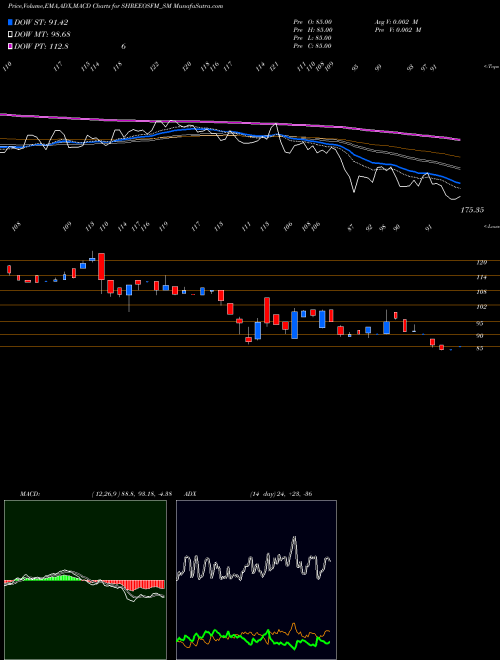Click the '<Lows' label at right
The image size is (500, 660).
point(491,226)
